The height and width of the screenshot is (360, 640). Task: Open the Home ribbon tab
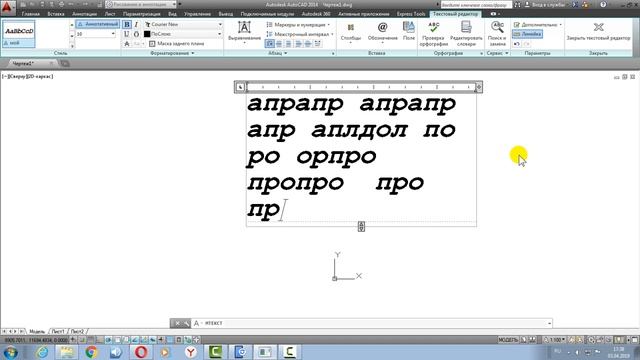point(31,14)
